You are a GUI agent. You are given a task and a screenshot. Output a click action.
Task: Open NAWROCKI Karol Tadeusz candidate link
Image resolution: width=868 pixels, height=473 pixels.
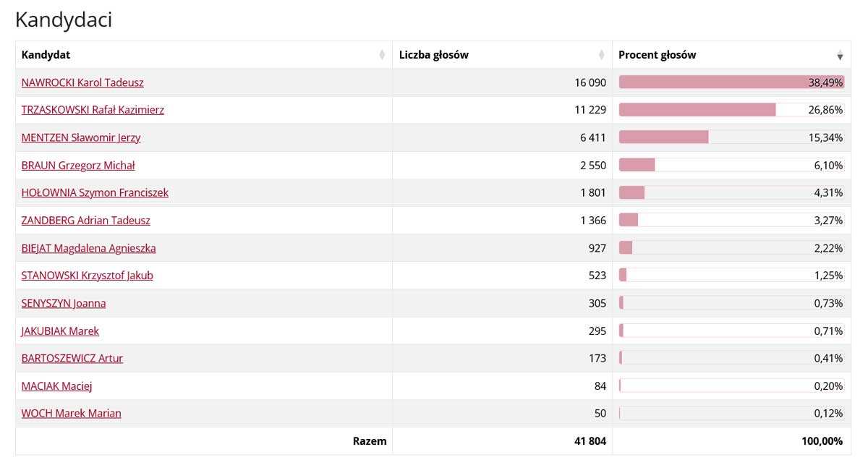tap(82, 82)
